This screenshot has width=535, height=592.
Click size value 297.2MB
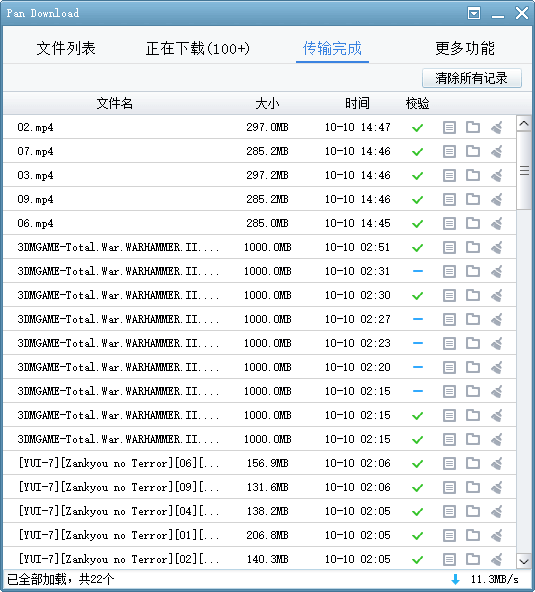click(267, 175)
